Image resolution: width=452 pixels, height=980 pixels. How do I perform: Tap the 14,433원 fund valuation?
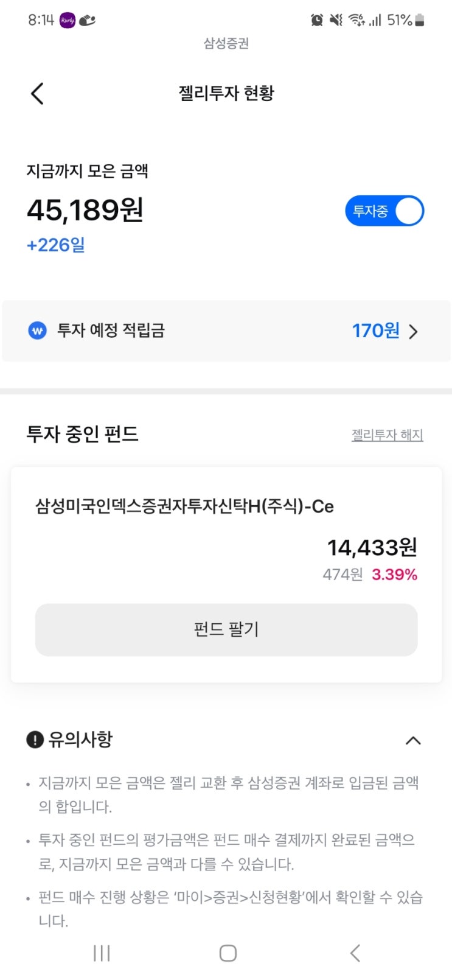pyautogui.click(x=372, y=548)
